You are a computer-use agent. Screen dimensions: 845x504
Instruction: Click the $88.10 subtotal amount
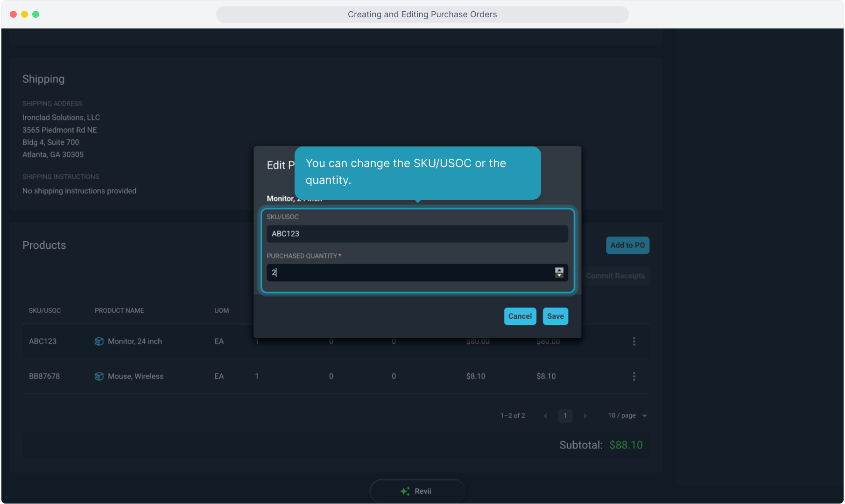coord(626,445)
